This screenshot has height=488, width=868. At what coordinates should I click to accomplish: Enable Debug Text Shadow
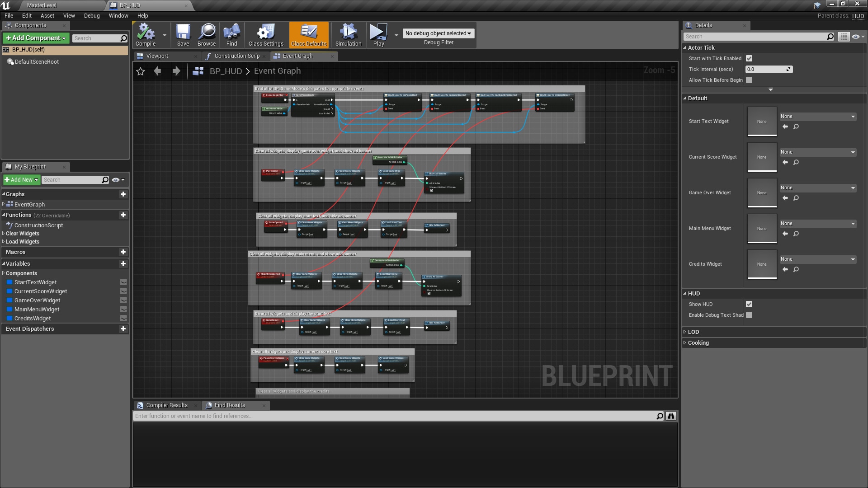[749, 315]
